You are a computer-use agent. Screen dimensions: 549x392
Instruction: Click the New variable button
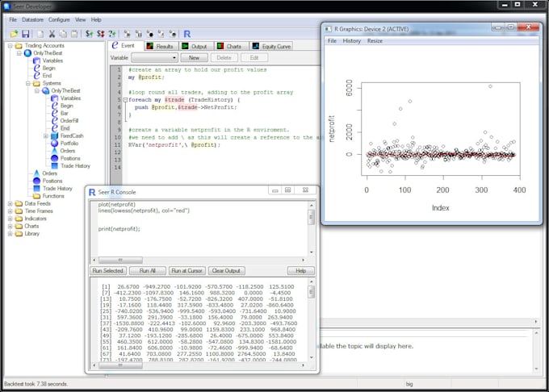coord(194,58)
